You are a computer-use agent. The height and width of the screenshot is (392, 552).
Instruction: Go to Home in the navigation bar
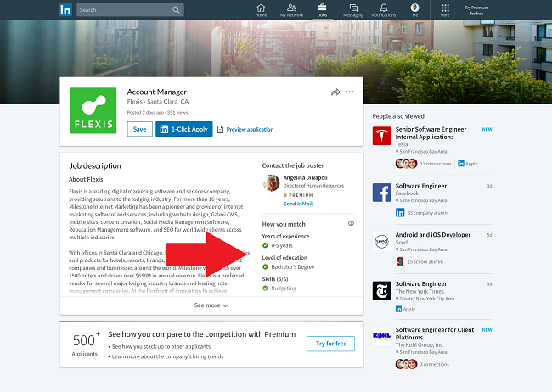click(261, 10)
